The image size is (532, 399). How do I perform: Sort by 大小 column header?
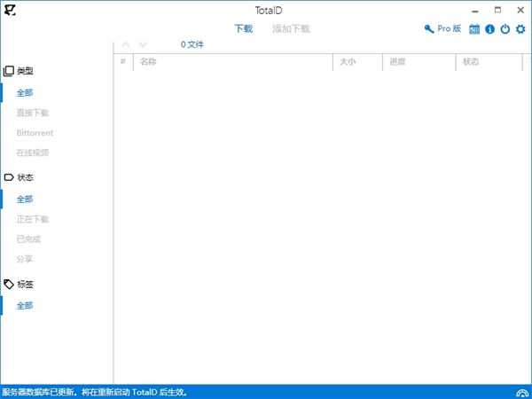(348, 62)
